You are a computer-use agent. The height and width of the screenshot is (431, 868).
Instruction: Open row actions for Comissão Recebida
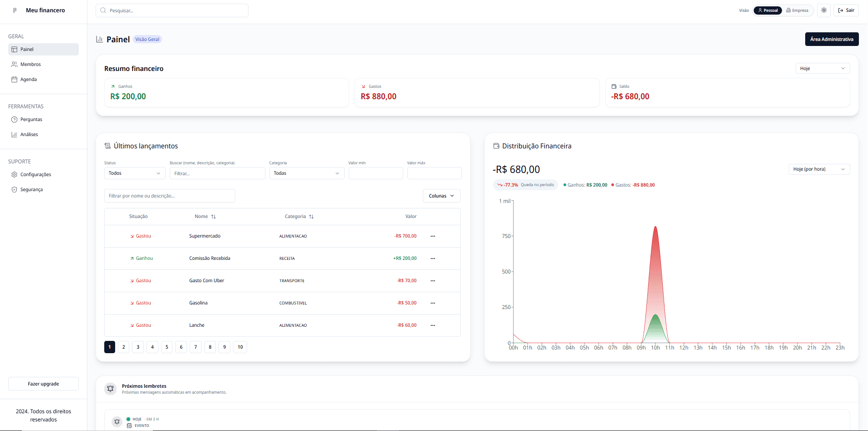click(x=432, y=259)
